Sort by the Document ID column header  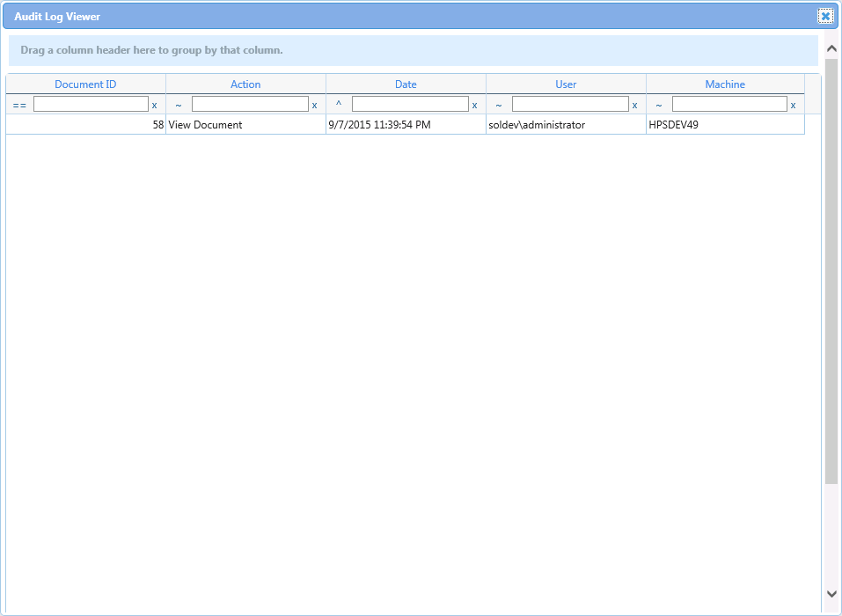click(x=85, y=84)
